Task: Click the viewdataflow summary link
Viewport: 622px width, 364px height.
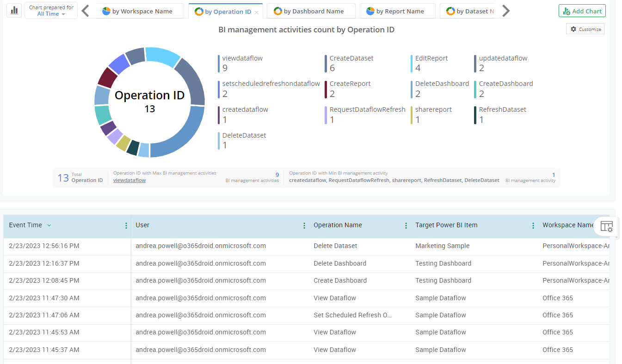Action: point(129,180)
